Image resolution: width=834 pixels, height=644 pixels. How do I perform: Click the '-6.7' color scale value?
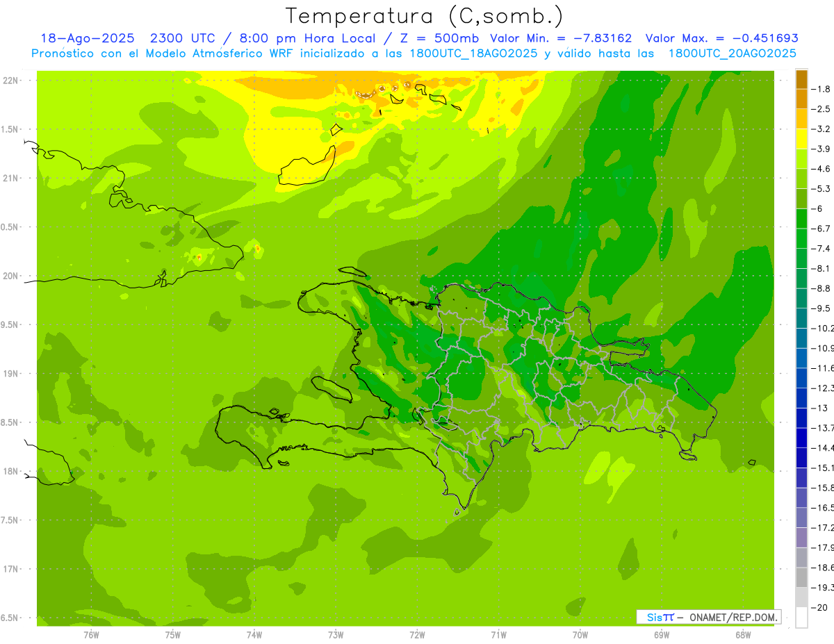821,229
